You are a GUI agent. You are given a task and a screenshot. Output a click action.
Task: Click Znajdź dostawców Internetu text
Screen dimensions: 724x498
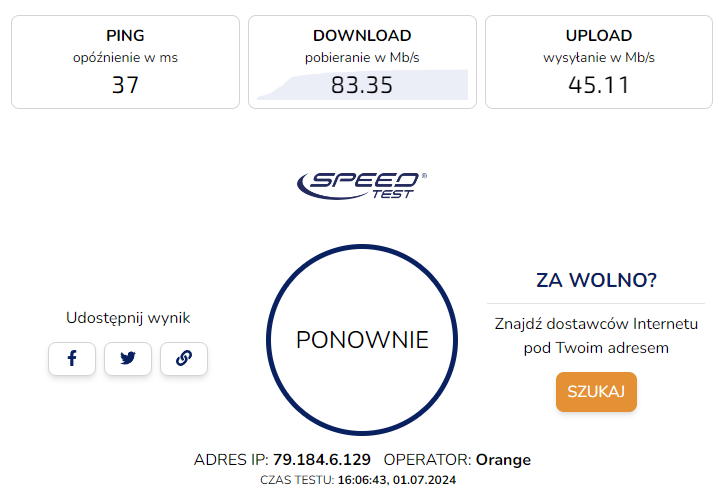[x=596, y=324]
